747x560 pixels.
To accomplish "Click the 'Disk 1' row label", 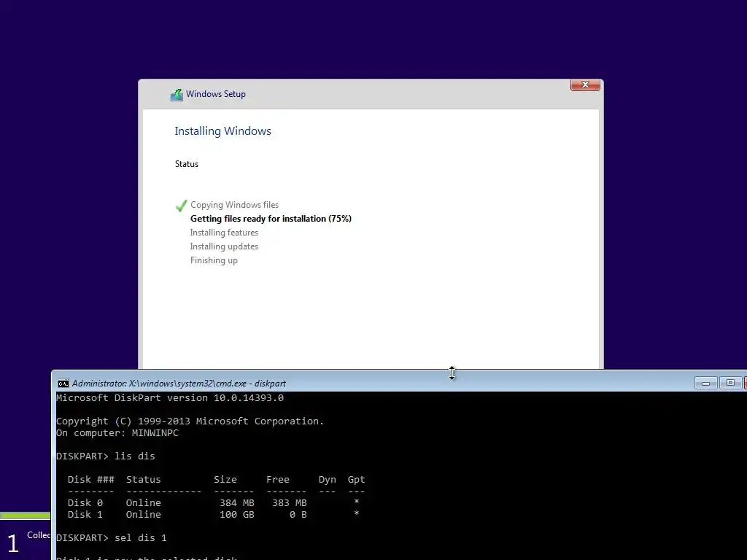I will pos(85,515).
